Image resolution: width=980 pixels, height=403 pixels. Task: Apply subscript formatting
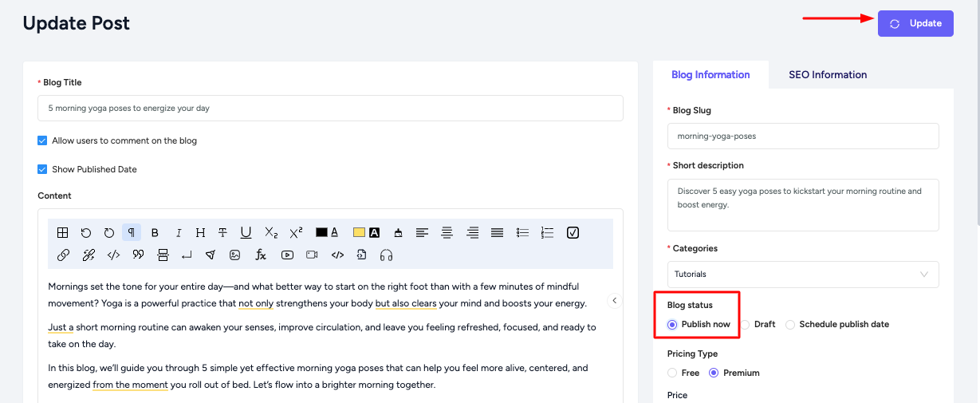271,233
